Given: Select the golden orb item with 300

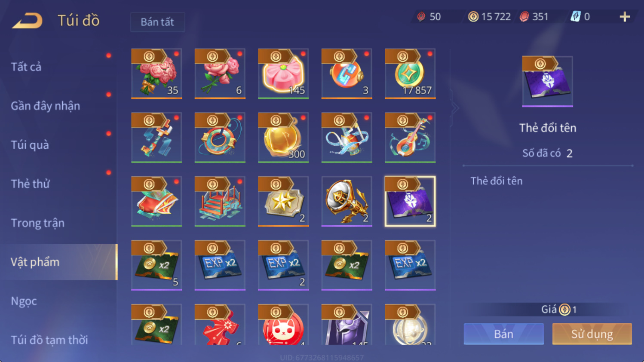Looking at the screenshot, I should coord(283,138).
